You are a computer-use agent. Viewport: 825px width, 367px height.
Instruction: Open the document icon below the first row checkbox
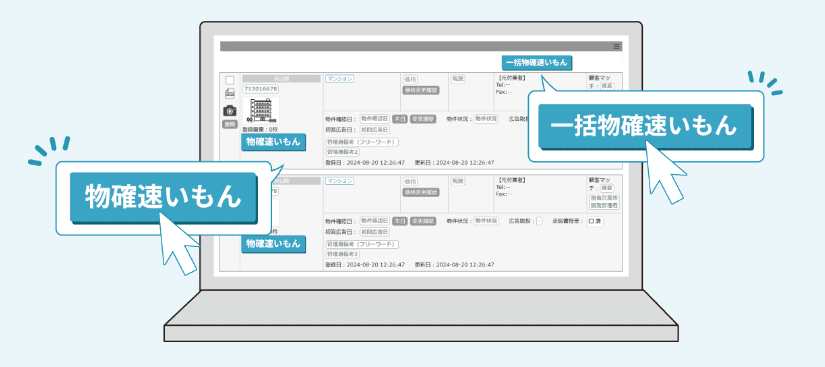coord(229,94)
